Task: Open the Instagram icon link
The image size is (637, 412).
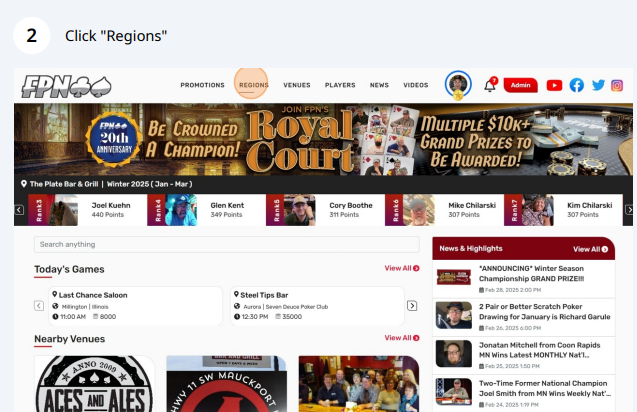Action: point(617,85)
